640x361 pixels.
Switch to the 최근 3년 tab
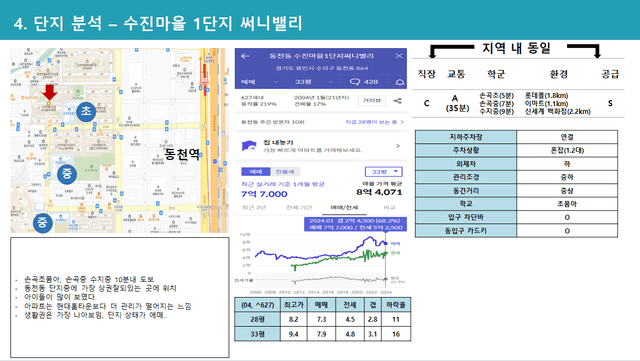(x=254, y=207)
